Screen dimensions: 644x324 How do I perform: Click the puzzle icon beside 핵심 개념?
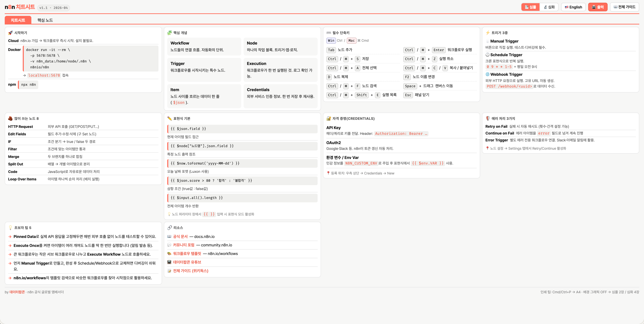click(169, 33)
